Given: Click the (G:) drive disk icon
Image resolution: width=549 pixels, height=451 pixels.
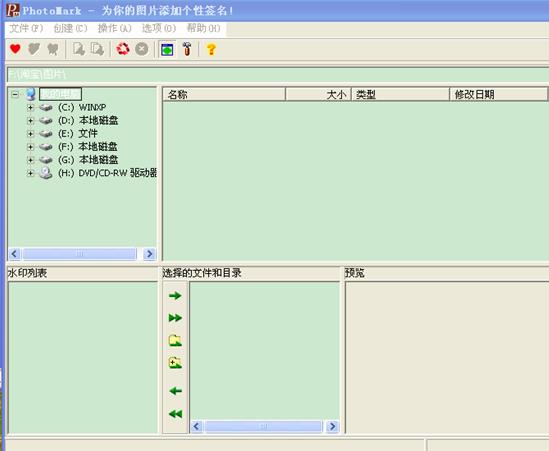Looking at the screenshot, I should tap(46, 160).
